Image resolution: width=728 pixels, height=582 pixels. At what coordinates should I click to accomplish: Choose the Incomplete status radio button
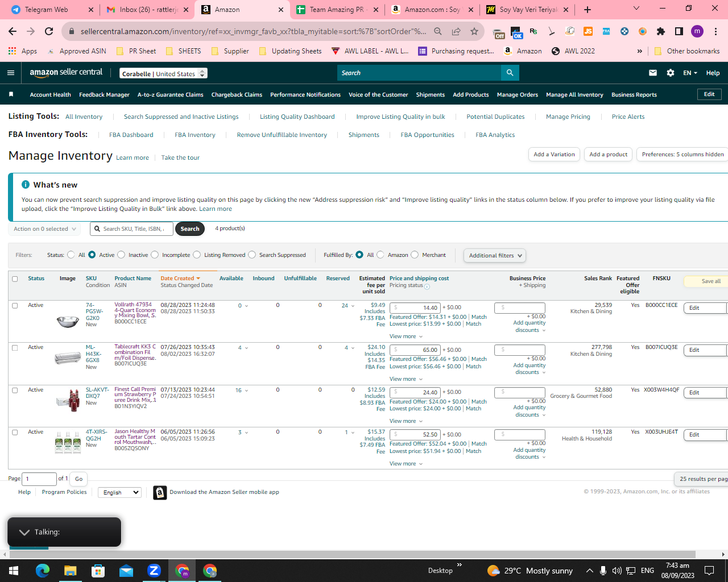pyautogui.click(x=155, y=255)
